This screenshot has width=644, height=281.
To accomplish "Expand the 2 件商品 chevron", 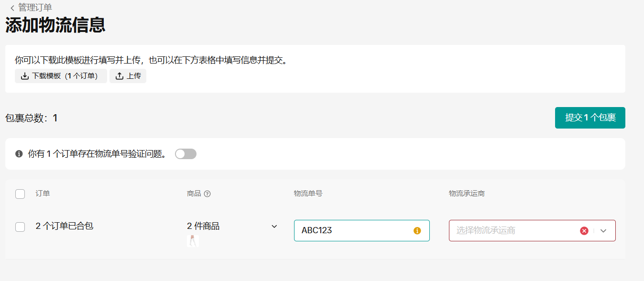I will 274,227.
